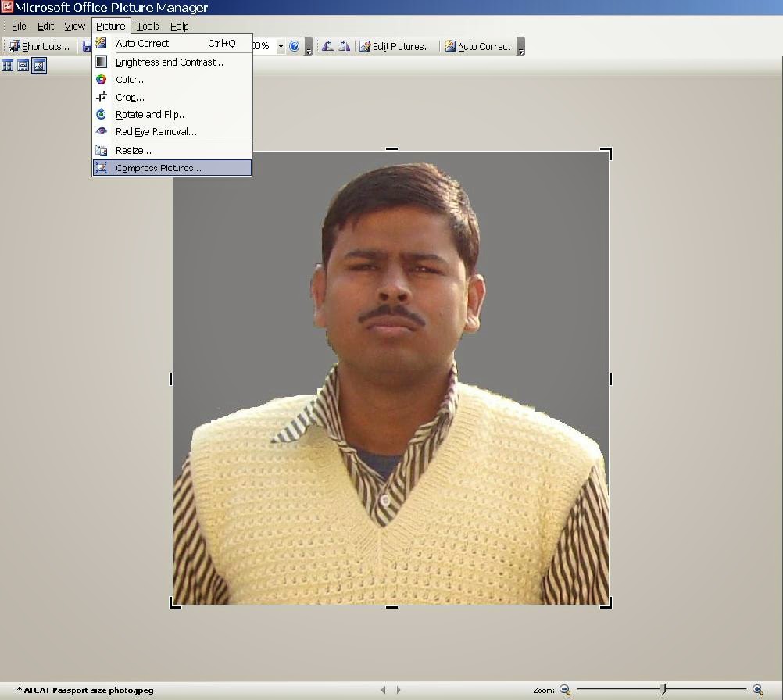Click the Resize menu icon
The width and height of the screenshot is (783, 700).
coord(102,150)
